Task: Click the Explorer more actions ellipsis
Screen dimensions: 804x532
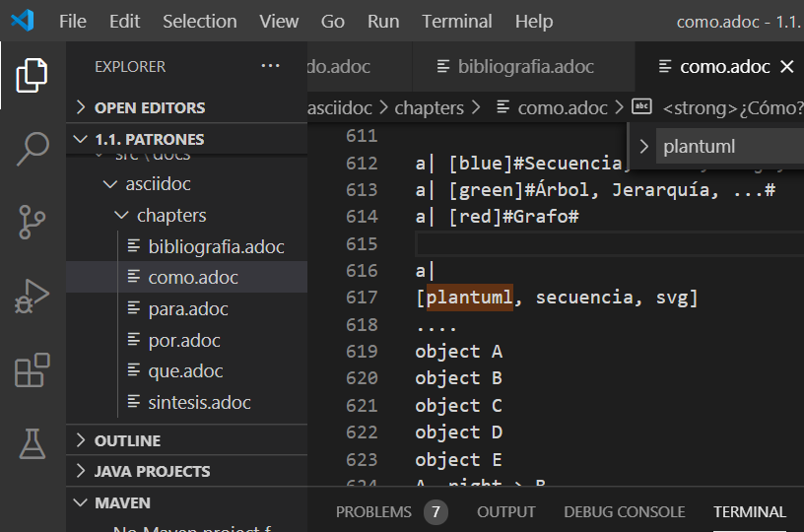Action: (270, 67)
